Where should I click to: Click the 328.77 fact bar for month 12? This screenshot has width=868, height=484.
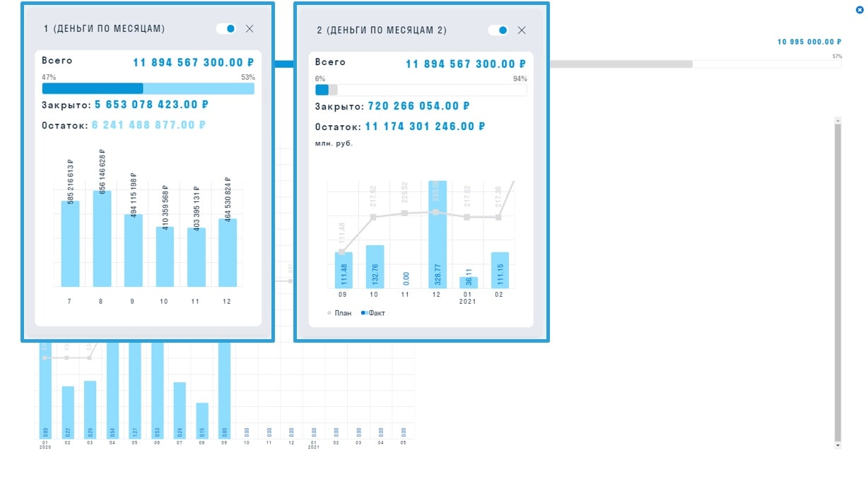point(438,234)
